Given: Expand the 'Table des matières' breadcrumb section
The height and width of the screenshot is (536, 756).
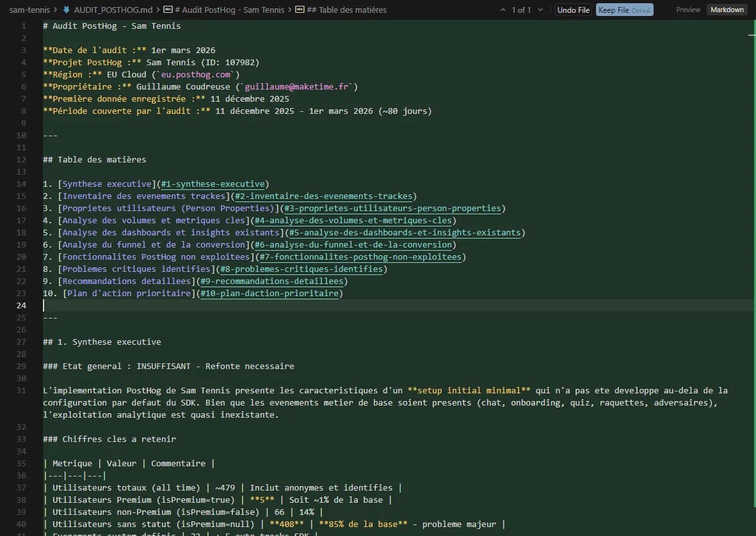Looking at the screenshot, I should [x=346, y=10].
